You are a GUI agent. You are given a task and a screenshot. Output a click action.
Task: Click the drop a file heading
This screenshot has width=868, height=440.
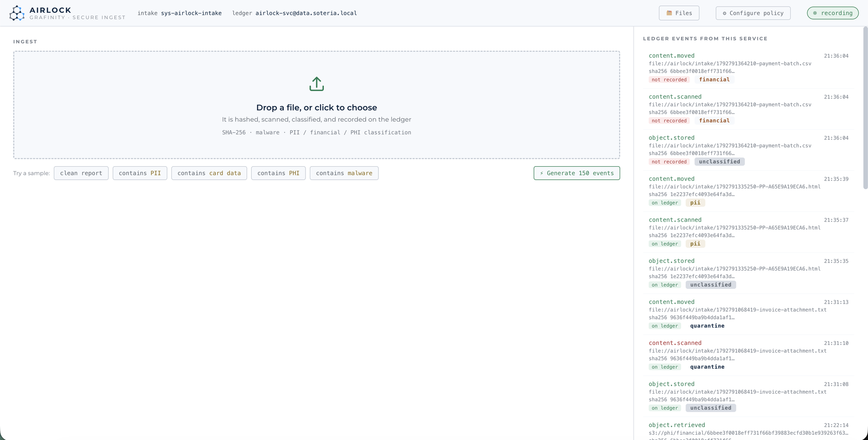point(316,108)
